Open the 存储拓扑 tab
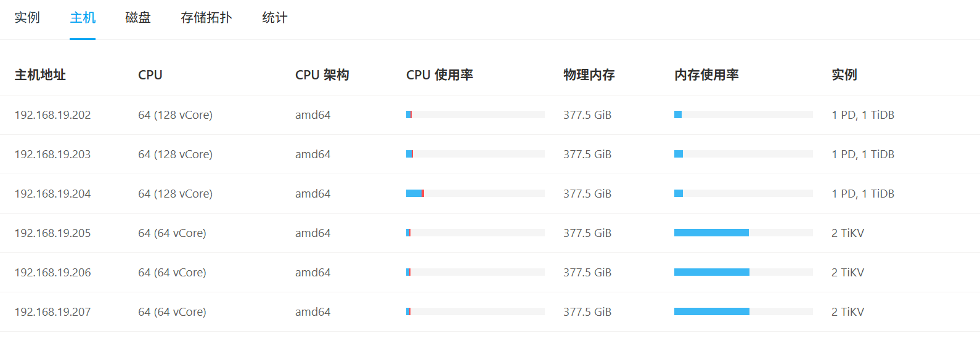 click(x=206, y=18)
